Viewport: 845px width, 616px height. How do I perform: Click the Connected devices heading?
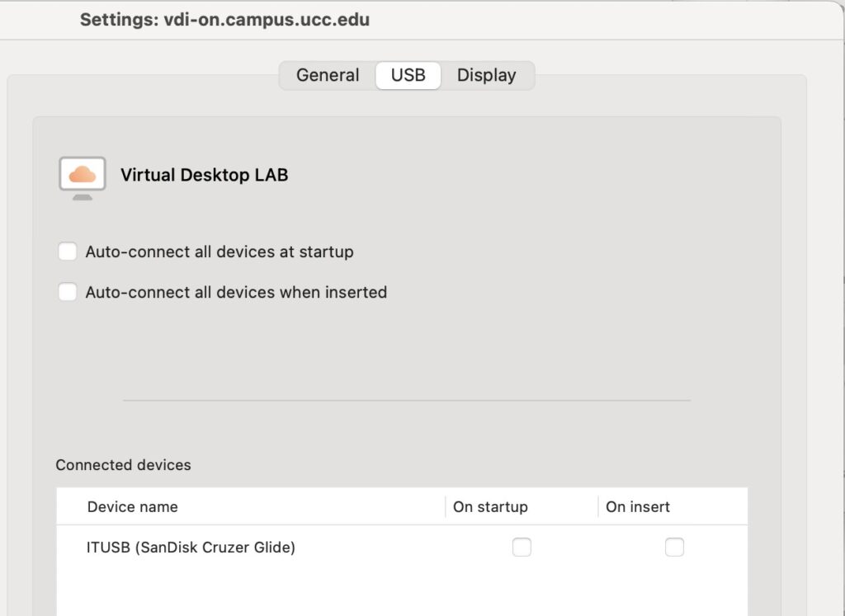click(x=123, y=465)
